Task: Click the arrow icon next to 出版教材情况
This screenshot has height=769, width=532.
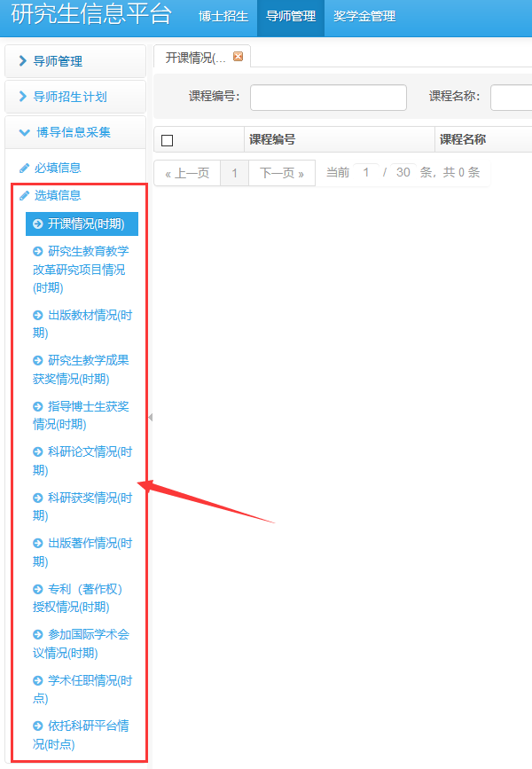Action: [38, 315]
